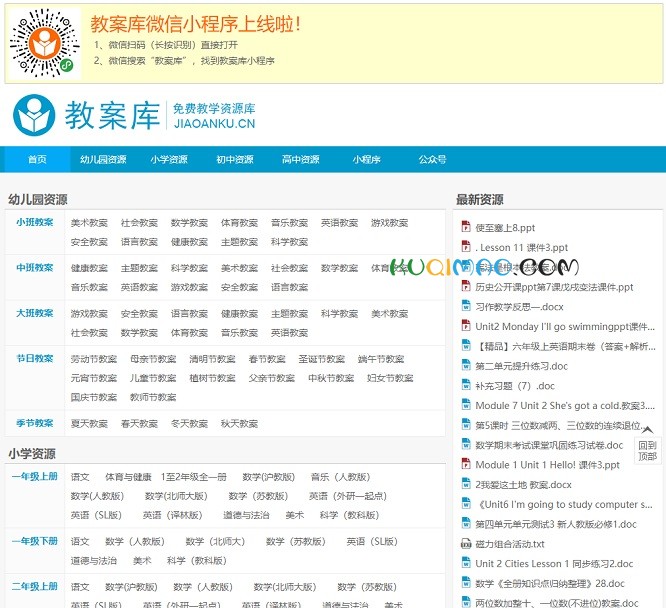Open 体育与健康 under 一年级上册
The image size is (666, 608).
pos(128,477)
